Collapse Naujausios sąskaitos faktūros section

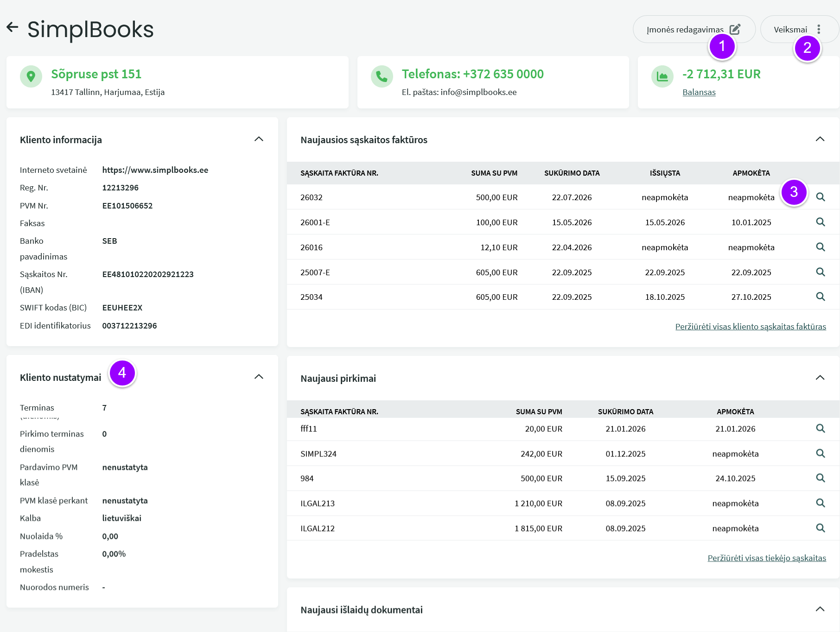click(x=820, y=139)
